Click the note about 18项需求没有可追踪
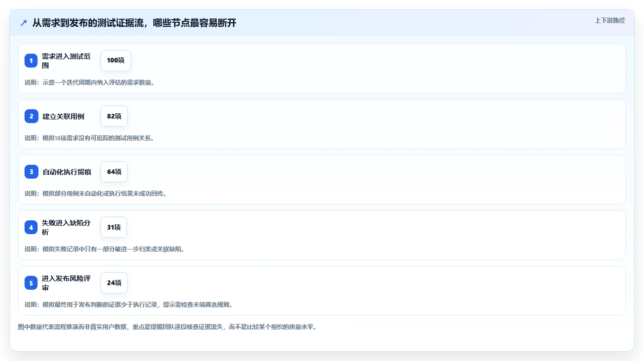 tap(89, 138)
